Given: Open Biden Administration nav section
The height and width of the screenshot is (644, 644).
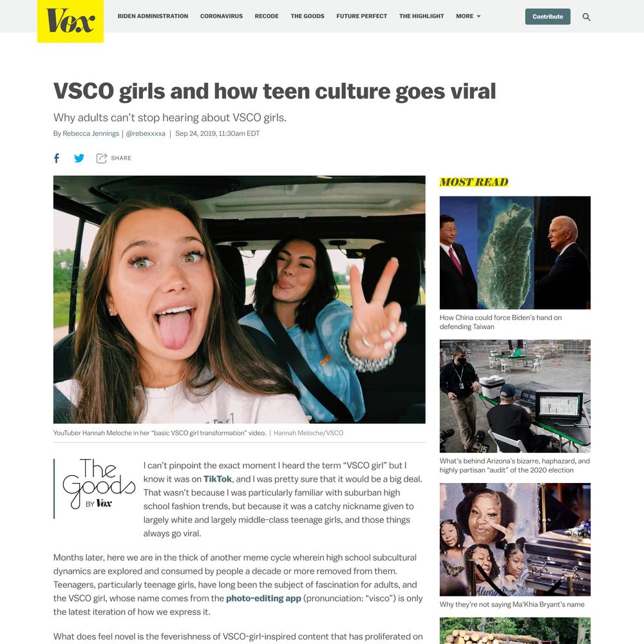Looking at the screenshot, I should click(x=153, y=16).
